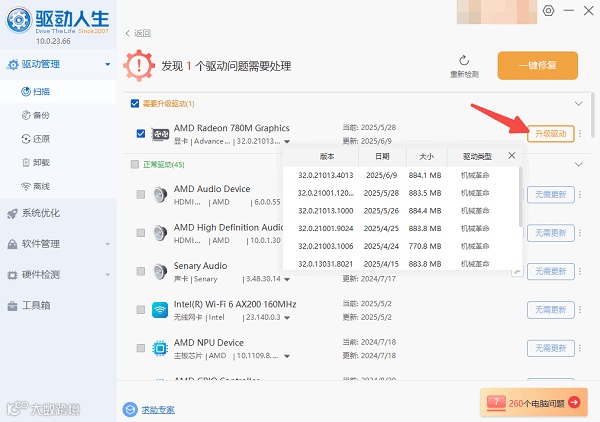The image size is (600, 422).
Task: Click the 求助专家 expert help link
Action: (158, 410)
